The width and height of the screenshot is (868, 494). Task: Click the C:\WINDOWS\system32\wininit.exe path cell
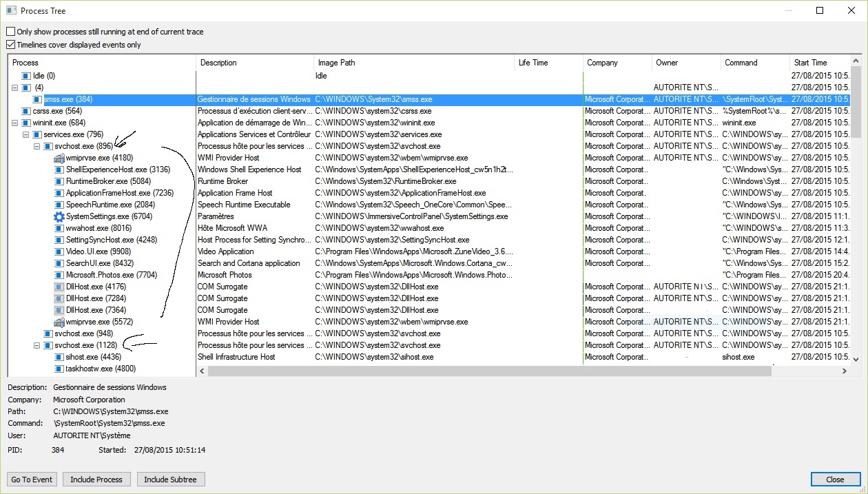[x=375, y=123]
